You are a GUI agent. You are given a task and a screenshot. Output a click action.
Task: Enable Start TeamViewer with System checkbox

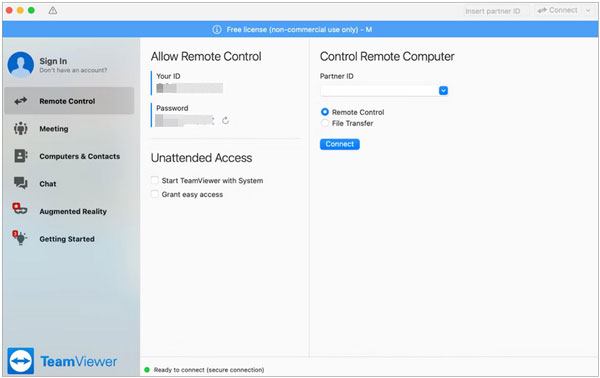[x=155, y=180]
